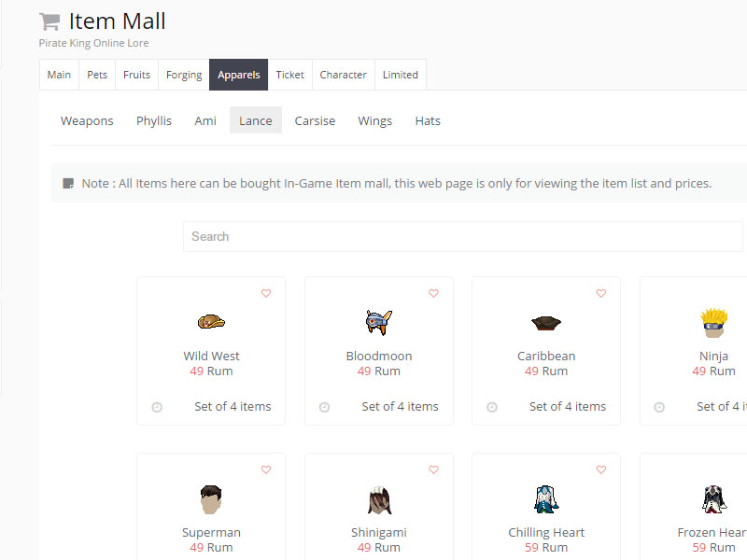Viewport: 747px width, 560px height.
Task: Focus the Search input field
Action: pos(463,237)
